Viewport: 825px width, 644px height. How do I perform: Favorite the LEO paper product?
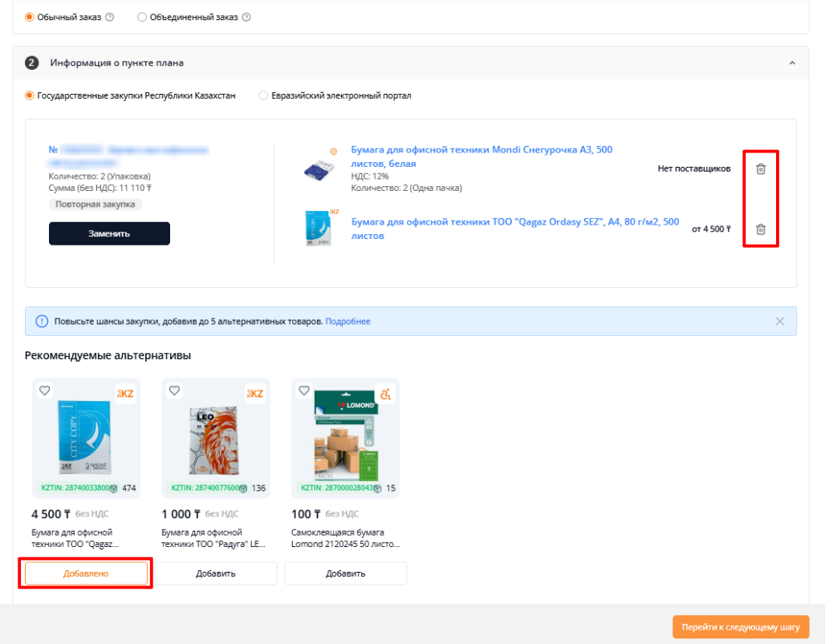(174, 391)
